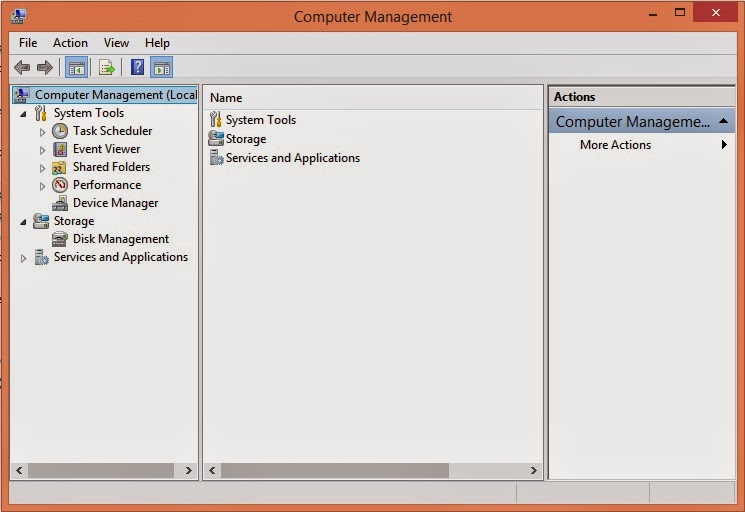Screen dimensions: 745x512
Task: Click the Task Scheduler clock icon
Action: [x=60, y=131]
